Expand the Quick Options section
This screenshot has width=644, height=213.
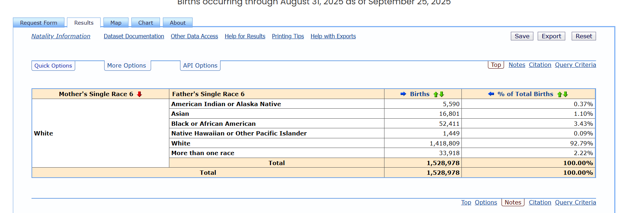tap(53, 66)
